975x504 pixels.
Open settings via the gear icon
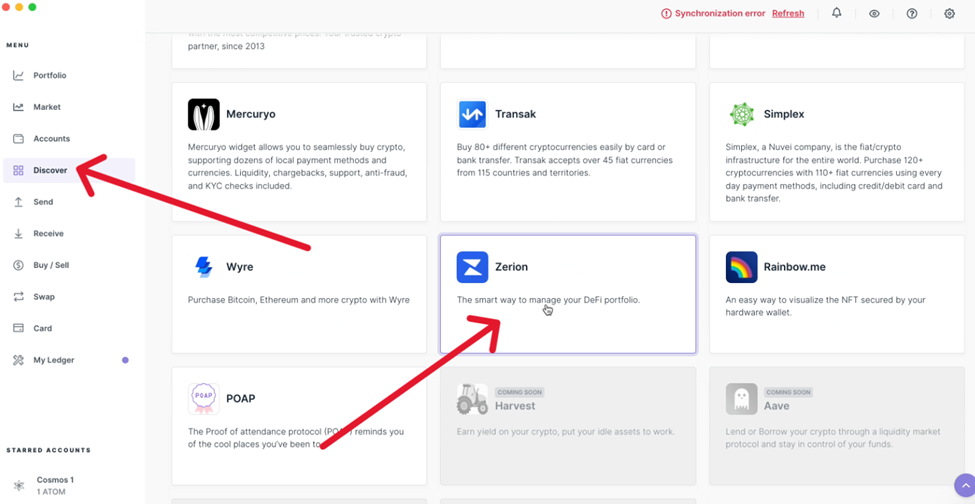pyautogui.click(x=950, y=14)
